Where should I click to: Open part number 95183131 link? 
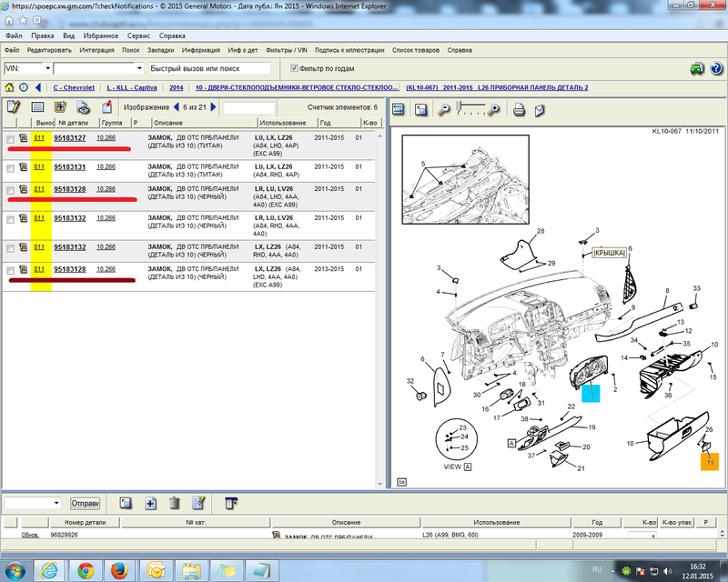pyautogui.click(x=70, y=166)
